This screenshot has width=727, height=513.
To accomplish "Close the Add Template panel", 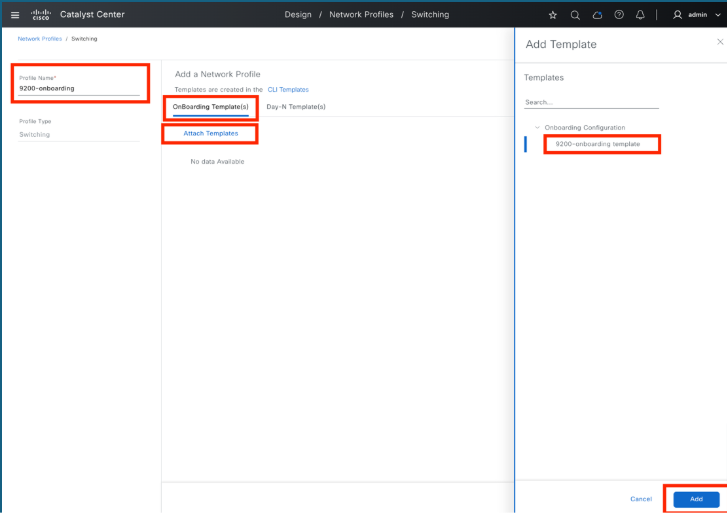I will click(720, 42).
